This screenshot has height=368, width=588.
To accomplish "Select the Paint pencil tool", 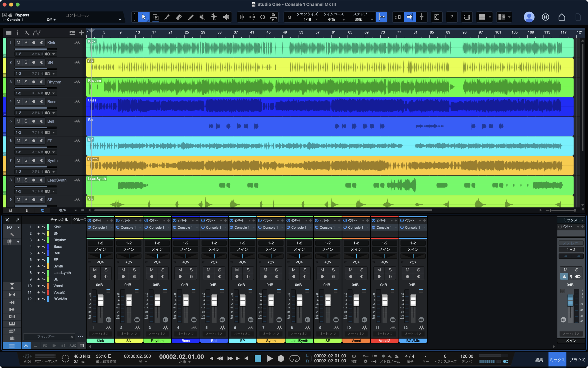I will tap(191, 17).
